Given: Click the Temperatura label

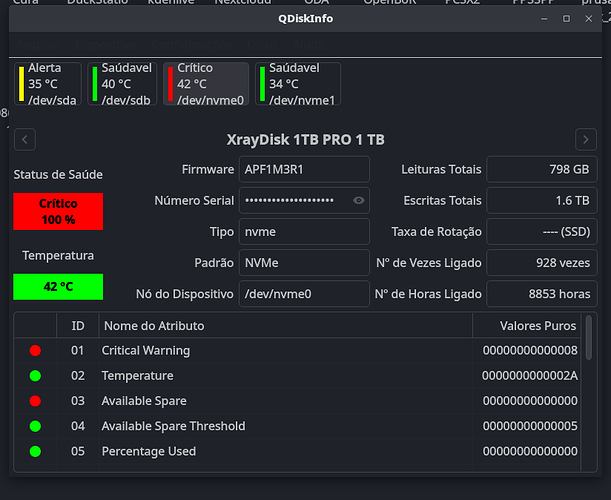Looking at the screenshot, I should click(58, 256).
